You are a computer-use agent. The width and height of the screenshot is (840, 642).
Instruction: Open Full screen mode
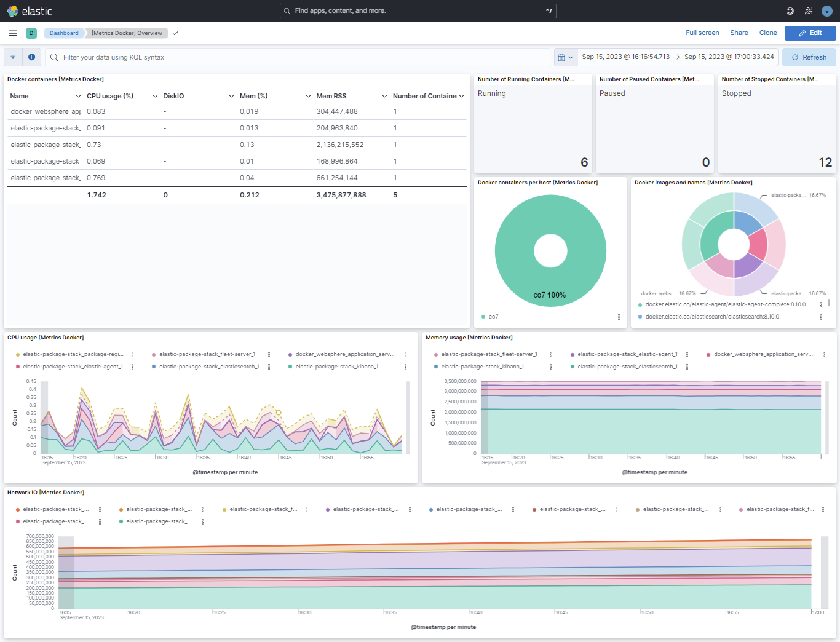point(702,33)
